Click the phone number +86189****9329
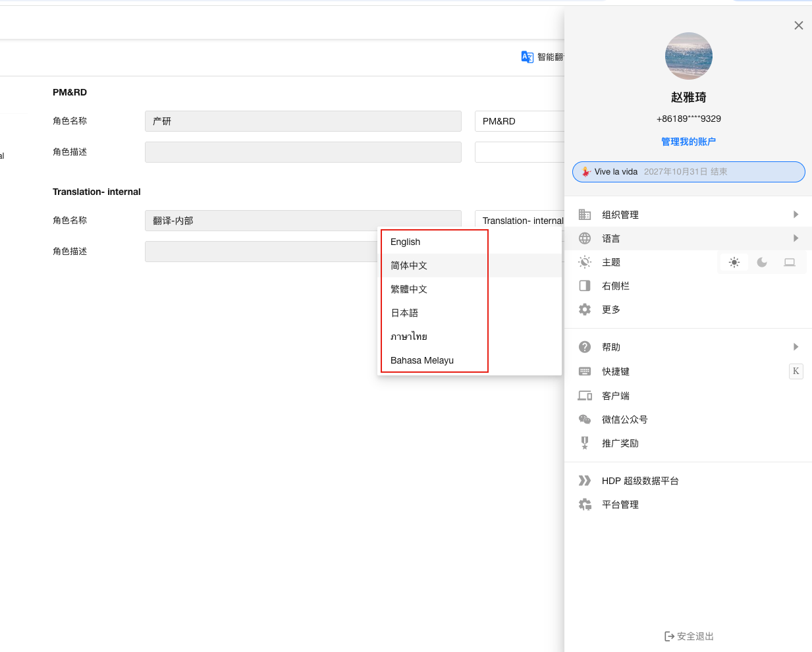The height and width of the screenshot is (652, 812). click(x=688, y=119)
